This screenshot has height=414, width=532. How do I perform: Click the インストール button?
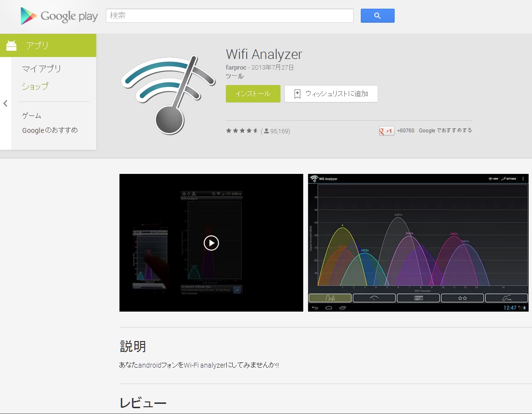click(253, 94)
